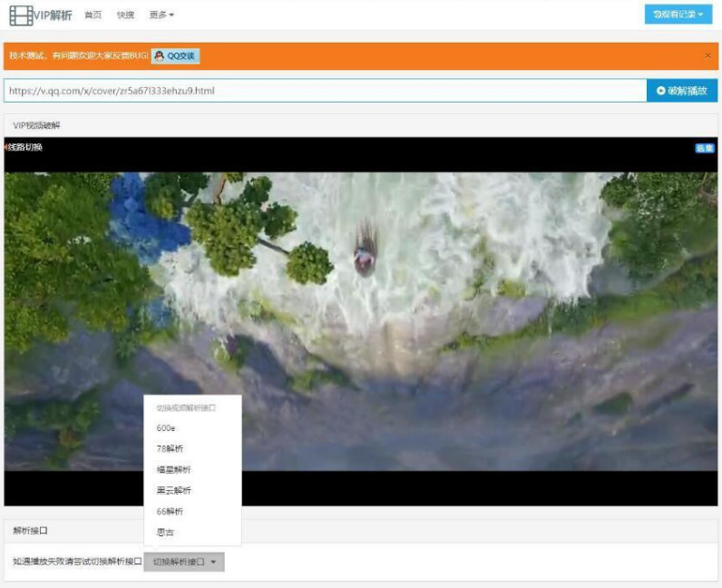This screenshot has height=588, width=722.
Task: Open the 选集 episode selector badge
Action: [x=704, y=148]
